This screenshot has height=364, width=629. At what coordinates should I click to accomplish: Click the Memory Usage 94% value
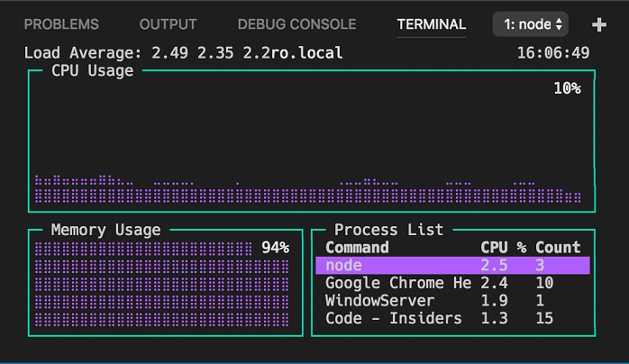click(275, 247)
